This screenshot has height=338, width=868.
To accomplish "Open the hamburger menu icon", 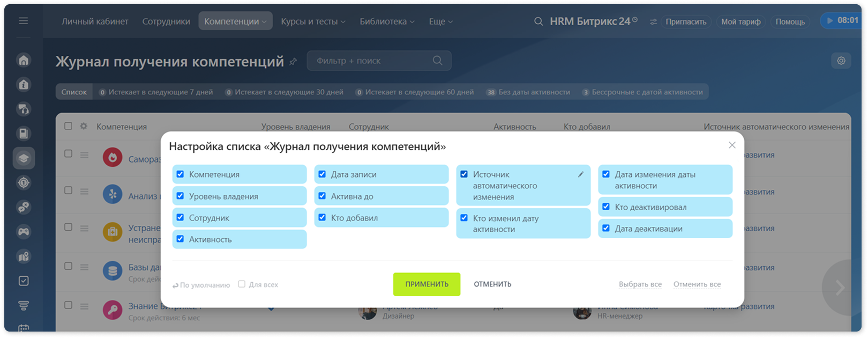I will coord(24,21).
